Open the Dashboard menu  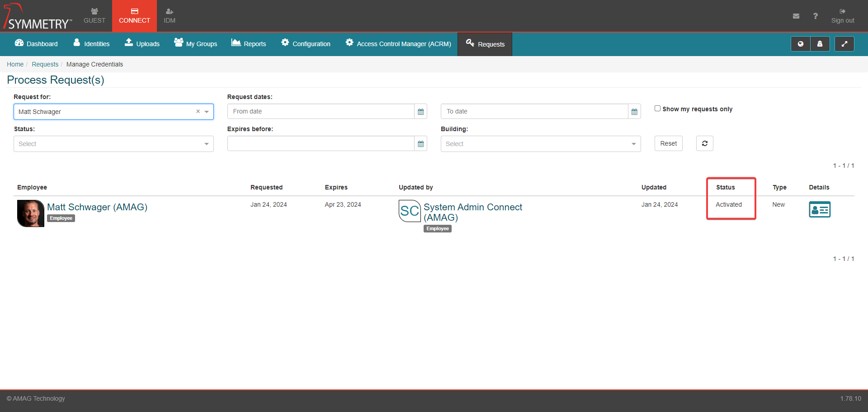pyautogui.click(x=36, y=44)
